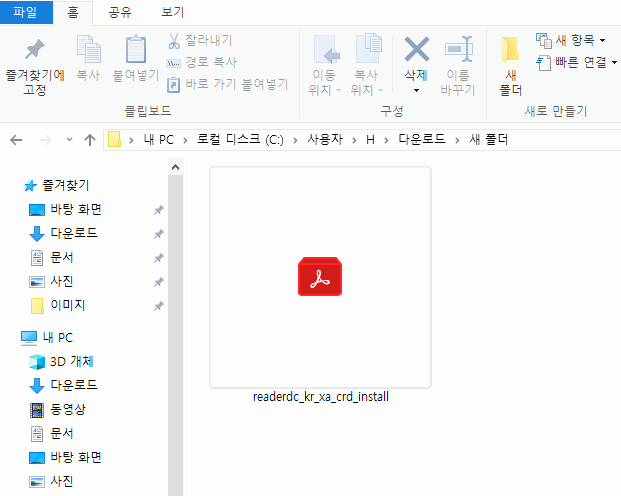Click the 삭제 X icon
The height and width of the screenshot is (496, 621).
(x=416, y=49)
